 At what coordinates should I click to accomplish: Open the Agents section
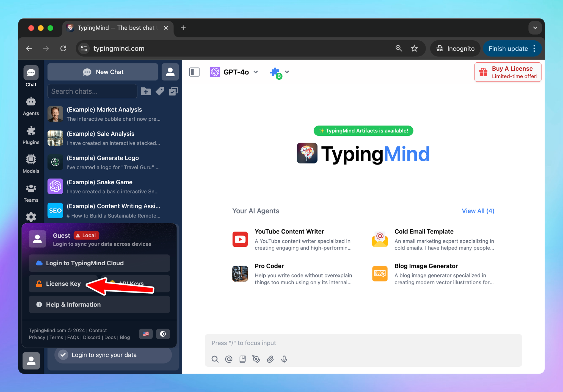coord(31,106)
